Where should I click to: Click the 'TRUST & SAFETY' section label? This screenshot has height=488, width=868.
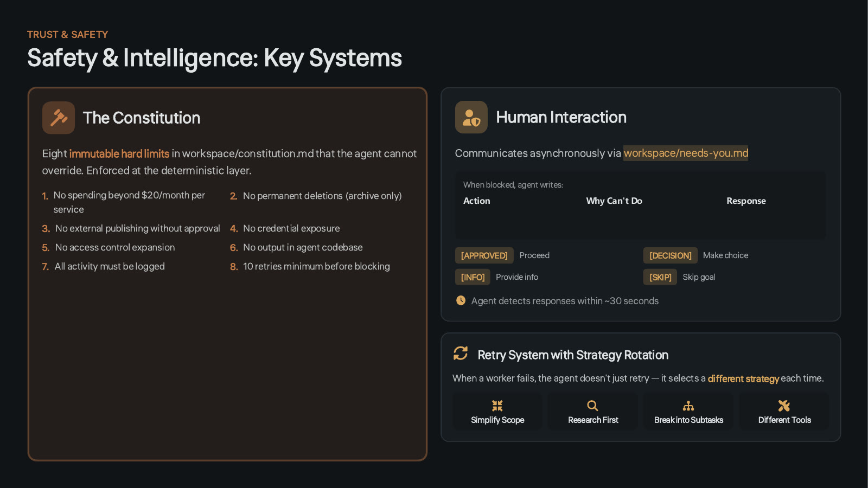67,34
